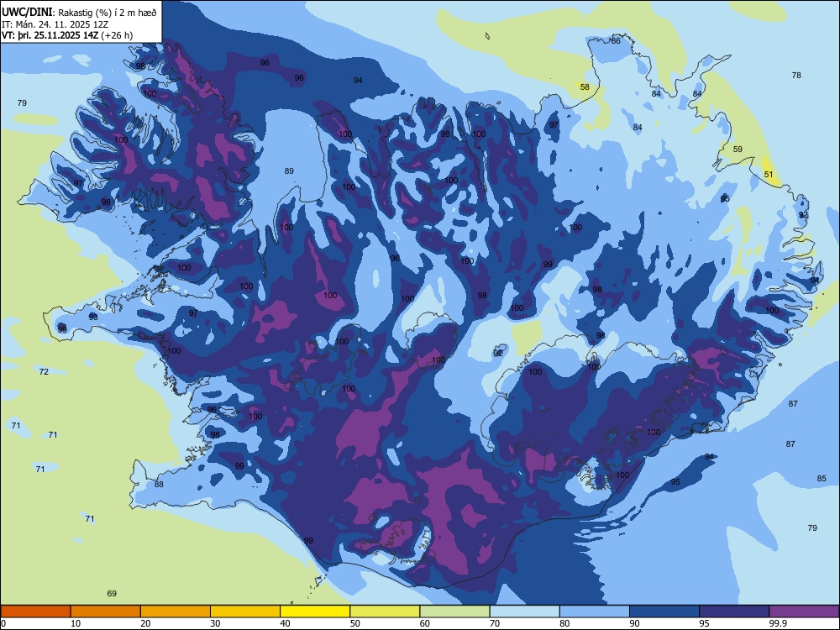Image resolution: width=840 pixels, height=630 pixels.
Task: Select the medium blue 80–90 legend swatch
Action: tap(595, 612)
